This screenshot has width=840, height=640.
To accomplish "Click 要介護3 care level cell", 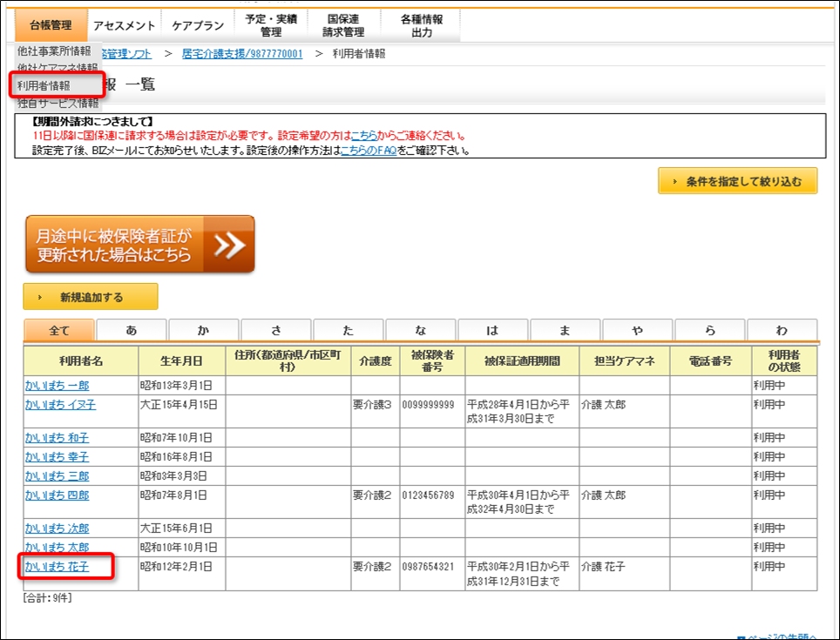I will (376, 412).
